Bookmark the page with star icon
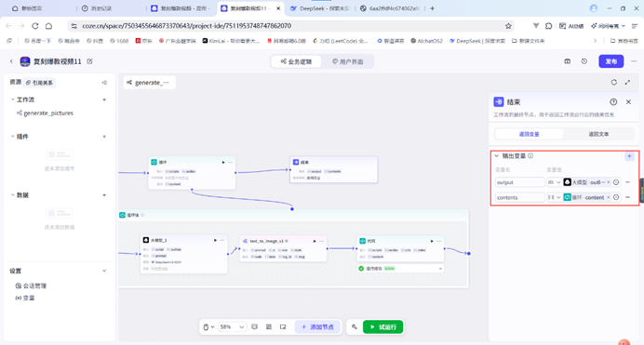The height and width of the screenshot is (345, 644). click(x=508, y=26)
